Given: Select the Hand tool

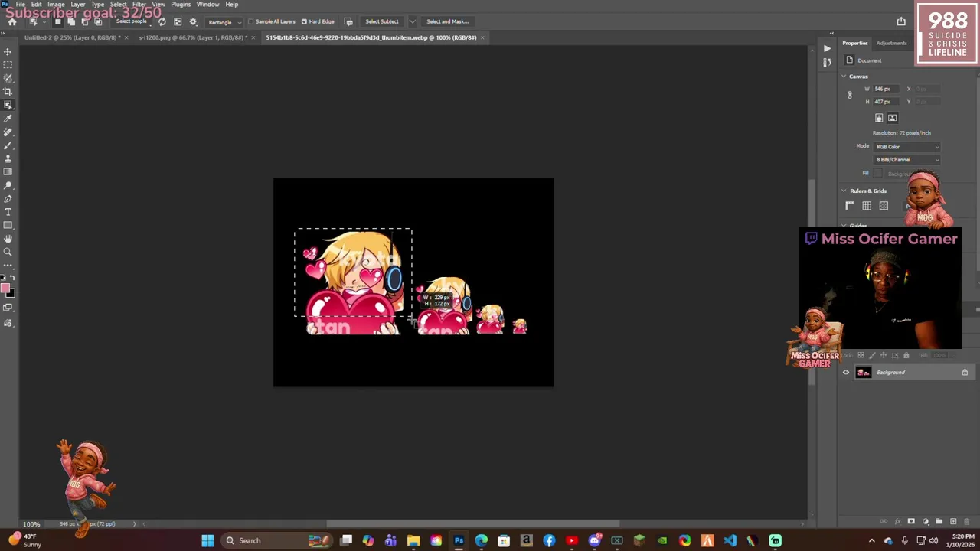Looking at the screenshot, I should (x=8, y=239).
